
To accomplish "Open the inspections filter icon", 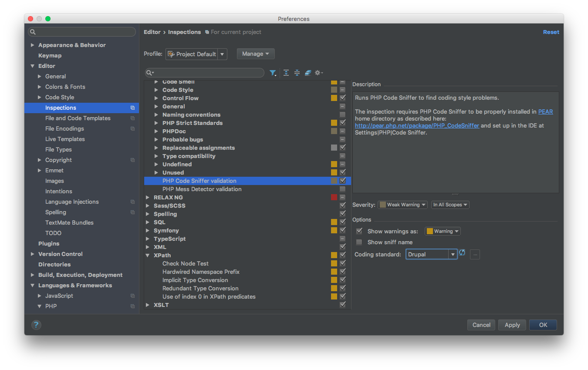I will [x=273, y=73].
